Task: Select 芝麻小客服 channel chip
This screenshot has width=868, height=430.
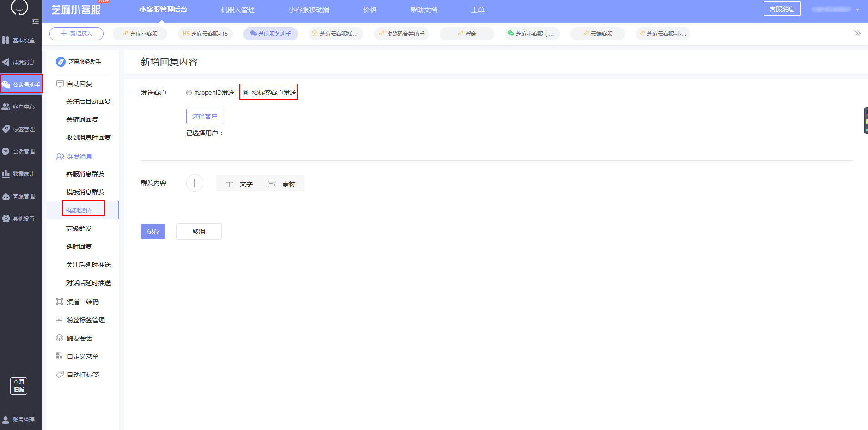Action: (x=140, y=34)
